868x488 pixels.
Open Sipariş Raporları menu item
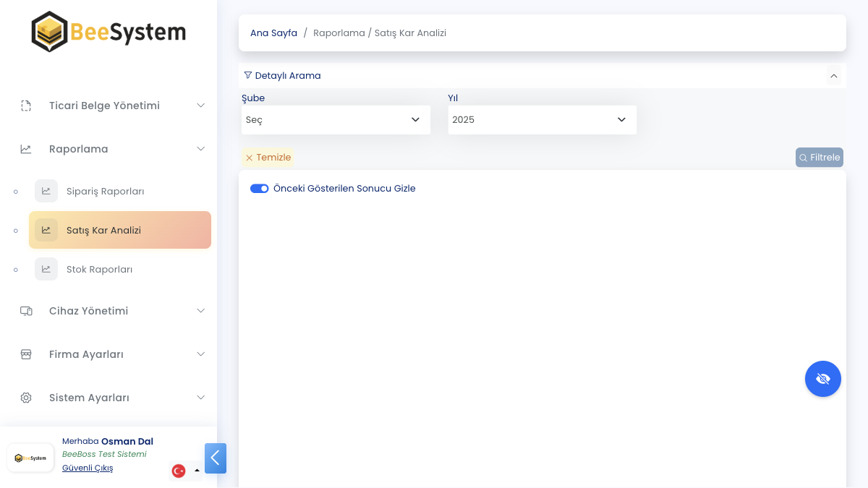click(105, 192)
